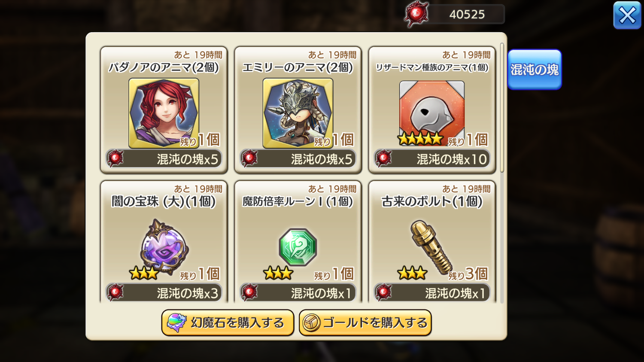This screenshot has width=644, height=362.
Task: Select the 古来のボルト golden bolt icon
Action: pos(431,247)
